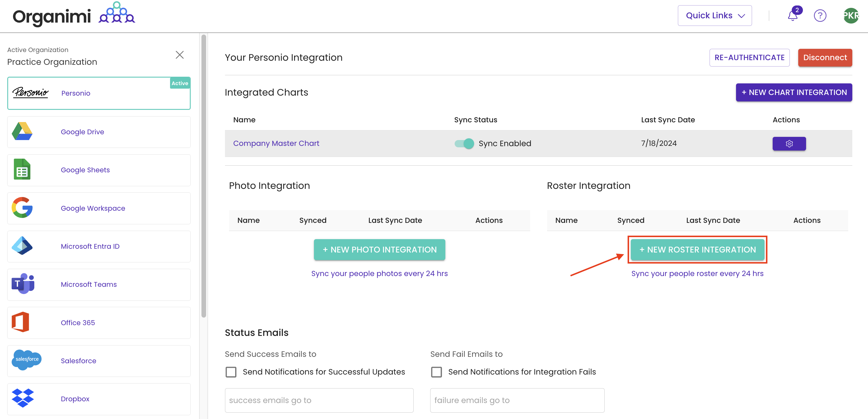868x419 pixels.
Task: Click Last Sync Date header in Integrated Charts
Action: coord(668,120)
